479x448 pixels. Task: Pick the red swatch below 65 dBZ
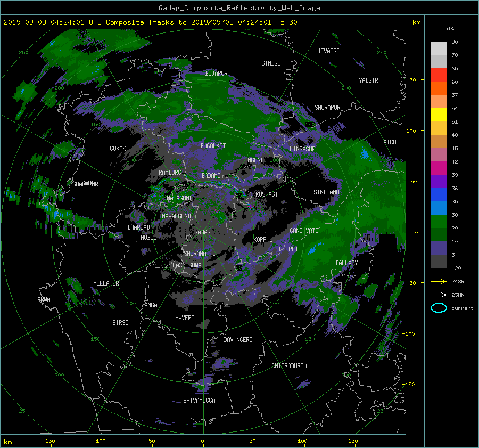click(x=439, y=75)
